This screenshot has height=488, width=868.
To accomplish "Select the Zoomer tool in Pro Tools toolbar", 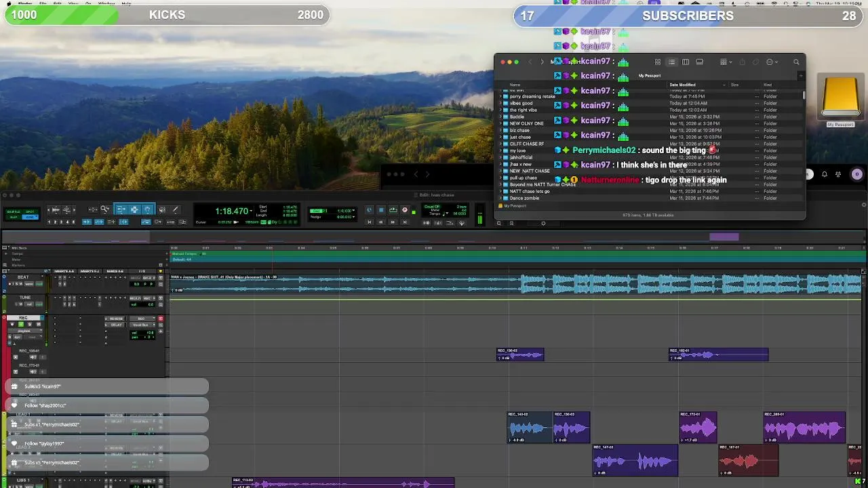I will click(104, 209).
